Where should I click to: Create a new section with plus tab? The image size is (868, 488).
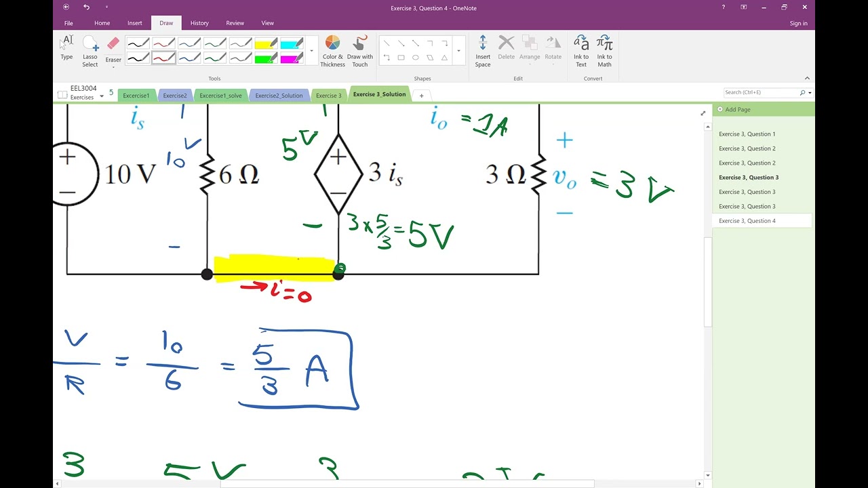pyautogui.click(x=421, y=96)
